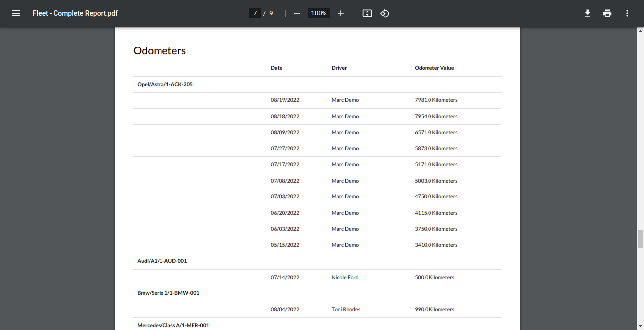Click the date 08/19/2022
Viewport: 644px width, 330px height.
[x=285, y=100]
